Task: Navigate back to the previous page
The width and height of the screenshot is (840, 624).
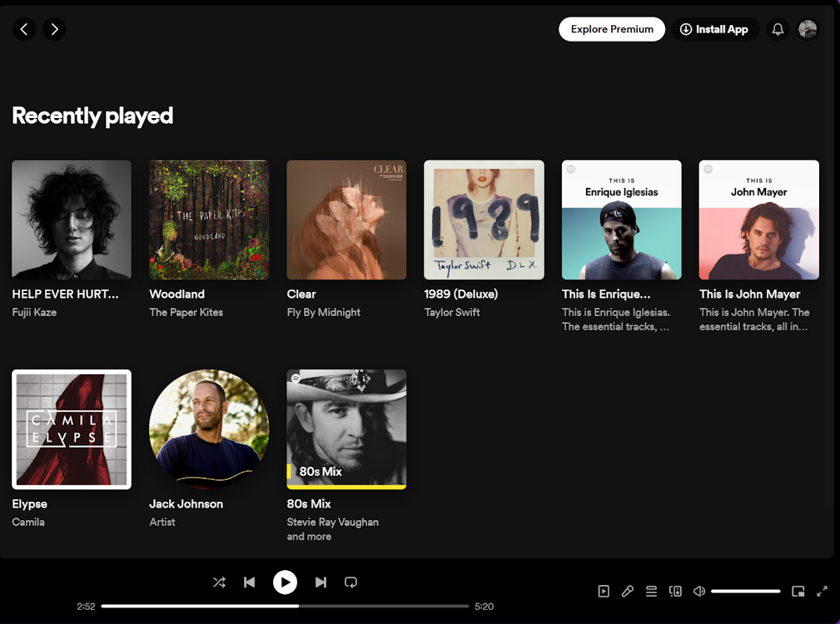Action: pos(24,29)
